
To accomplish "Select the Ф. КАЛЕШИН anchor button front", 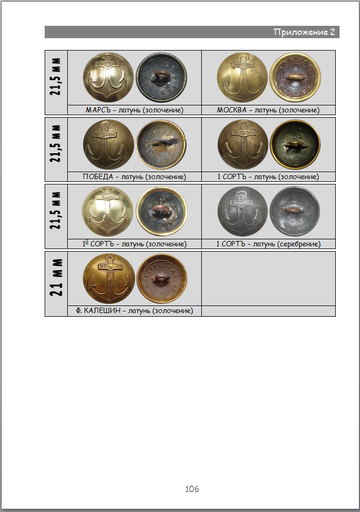I will [109, 279].
